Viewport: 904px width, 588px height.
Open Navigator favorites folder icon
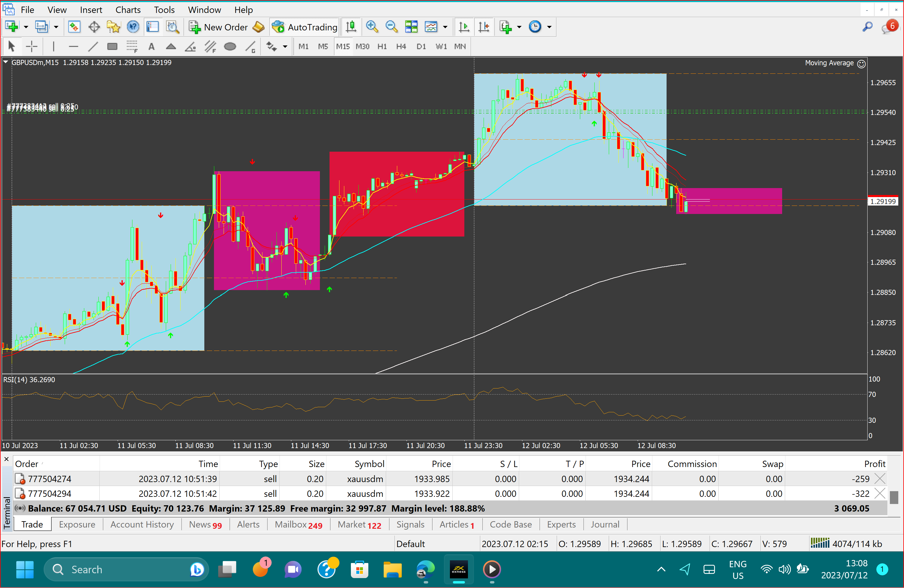pos(113,26)
